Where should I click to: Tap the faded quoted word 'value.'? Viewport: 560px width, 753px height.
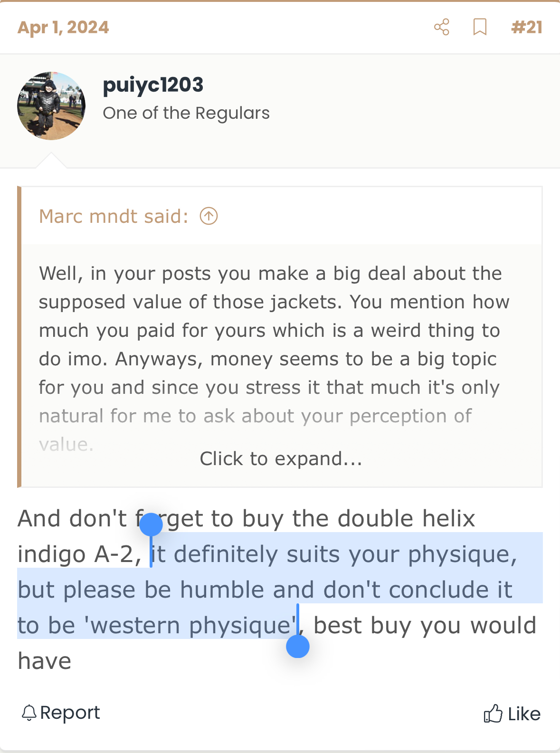[66, 445]
